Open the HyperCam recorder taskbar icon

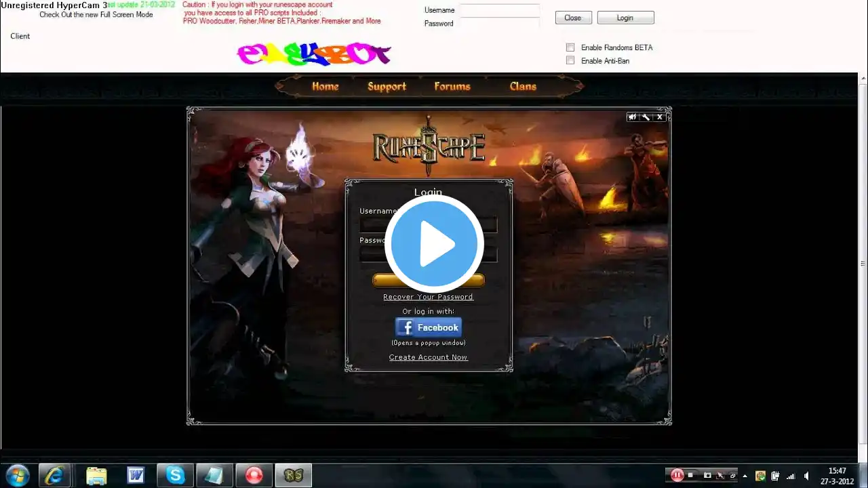pyautogui.click(x=254, y=475)
